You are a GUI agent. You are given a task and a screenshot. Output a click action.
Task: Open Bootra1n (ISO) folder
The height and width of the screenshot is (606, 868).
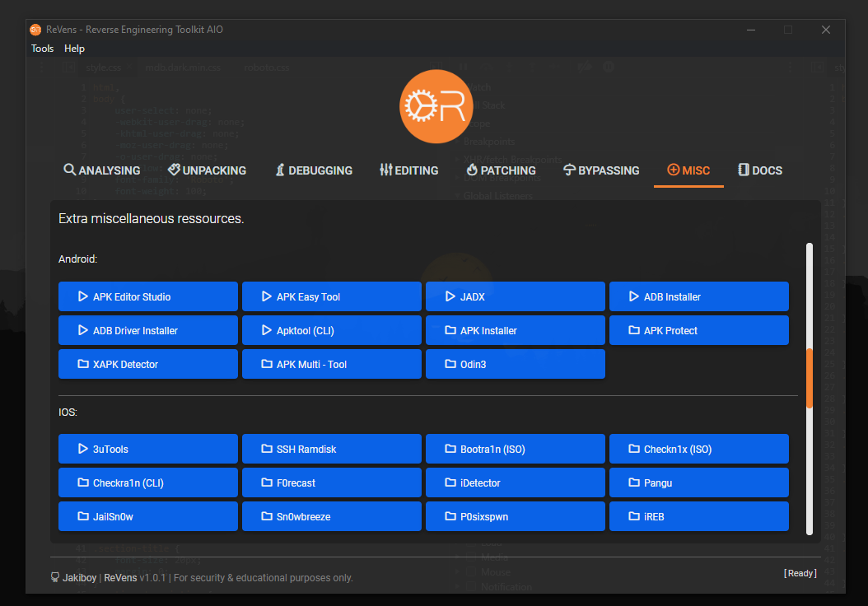click(516, 449)
